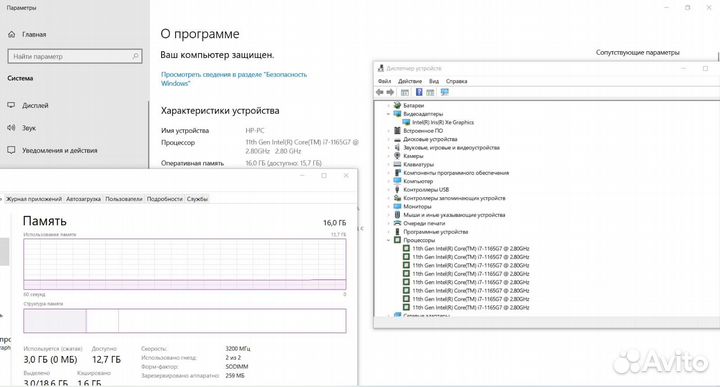This screenshot has width=720, height=387.
Task: Open Дисплей settings page
Action: (x=35, y=105)
